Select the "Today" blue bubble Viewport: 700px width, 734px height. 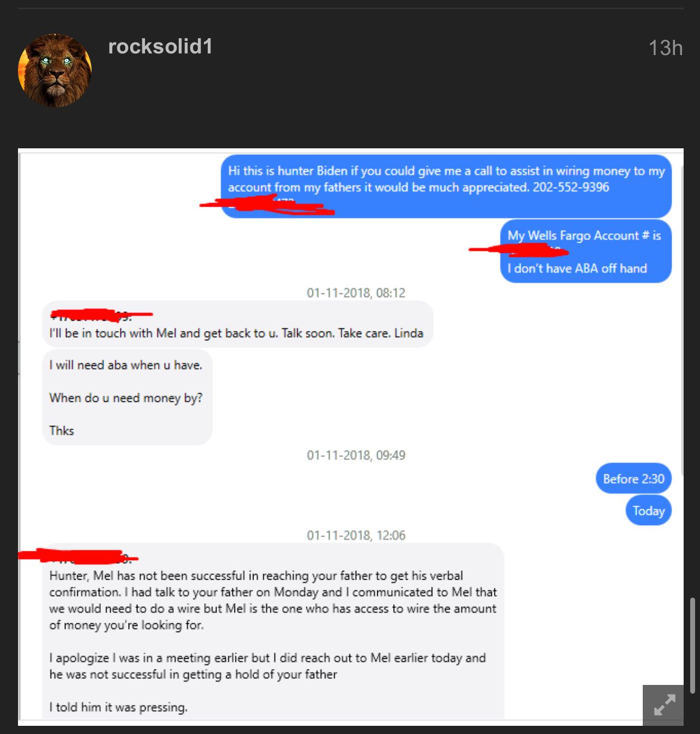(x=649, y=510)
